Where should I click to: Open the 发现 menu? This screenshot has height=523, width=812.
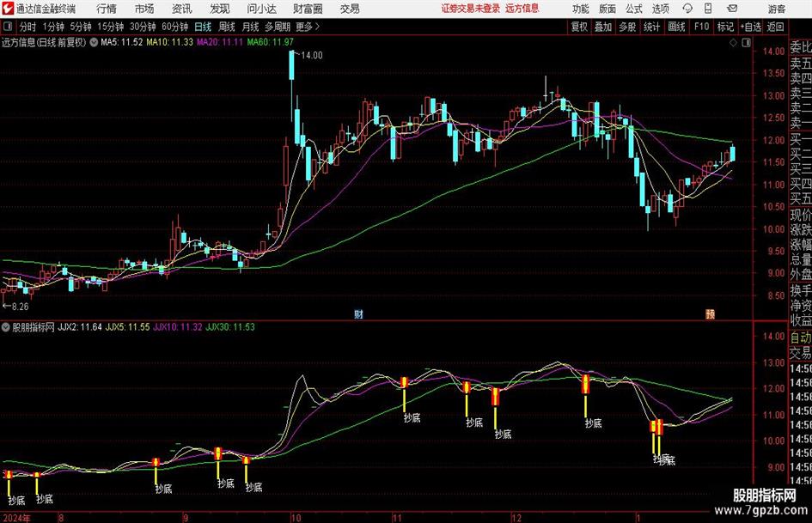pos(220,9)
